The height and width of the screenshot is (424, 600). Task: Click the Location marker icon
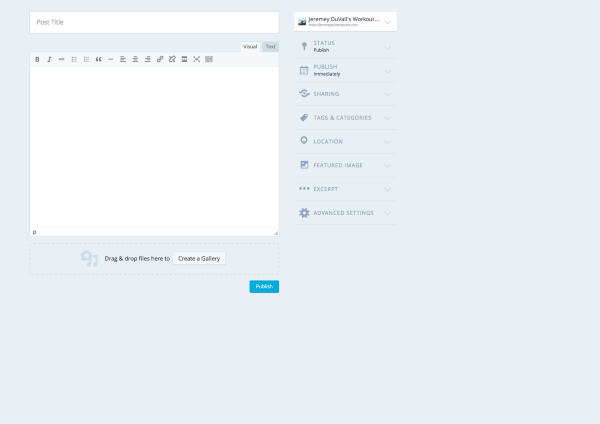304,140
